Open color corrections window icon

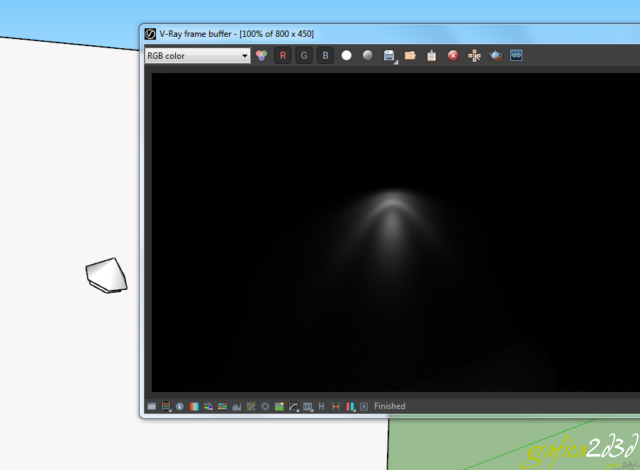coord(151,406)
